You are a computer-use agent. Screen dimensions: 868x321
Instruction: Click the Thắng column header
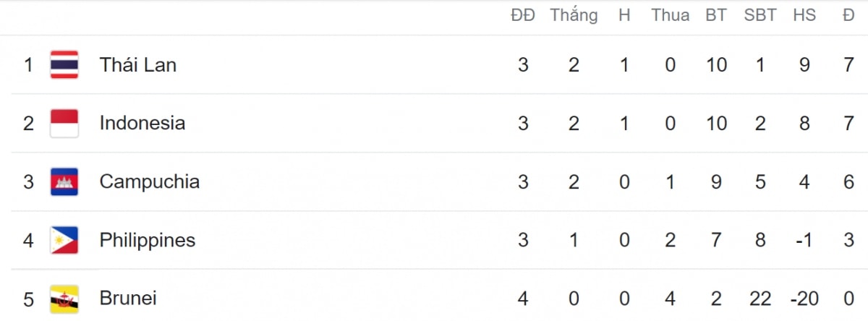[574, 15]
